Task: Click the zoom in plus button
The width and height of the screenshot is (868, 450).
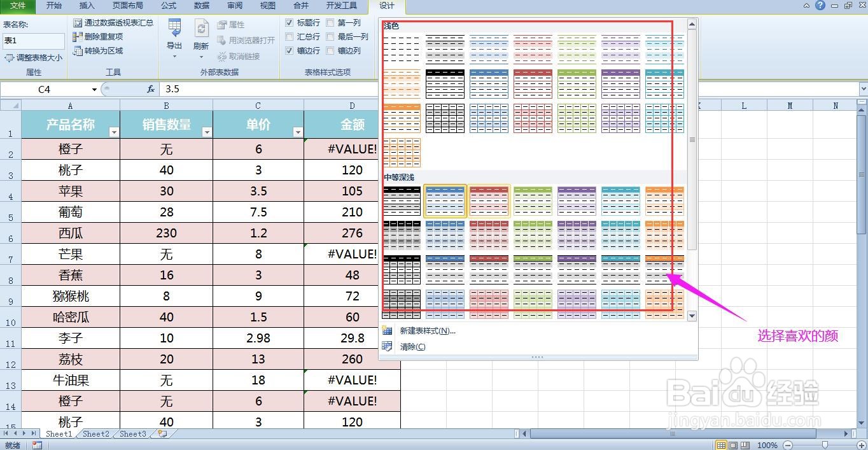Action: 861,445
